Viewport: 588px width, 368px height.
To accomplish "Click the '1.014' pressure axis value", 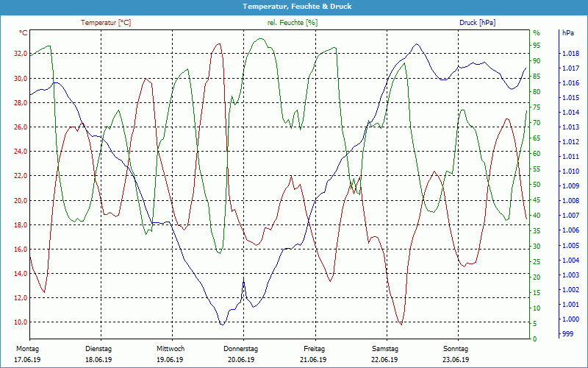I will [x=570, y=113].
